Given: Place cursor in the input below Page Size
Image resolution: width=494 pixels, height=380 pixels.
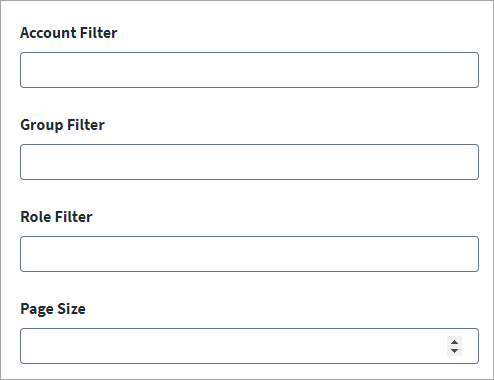Looking at the screenshot, I should [x=249, y=346].
